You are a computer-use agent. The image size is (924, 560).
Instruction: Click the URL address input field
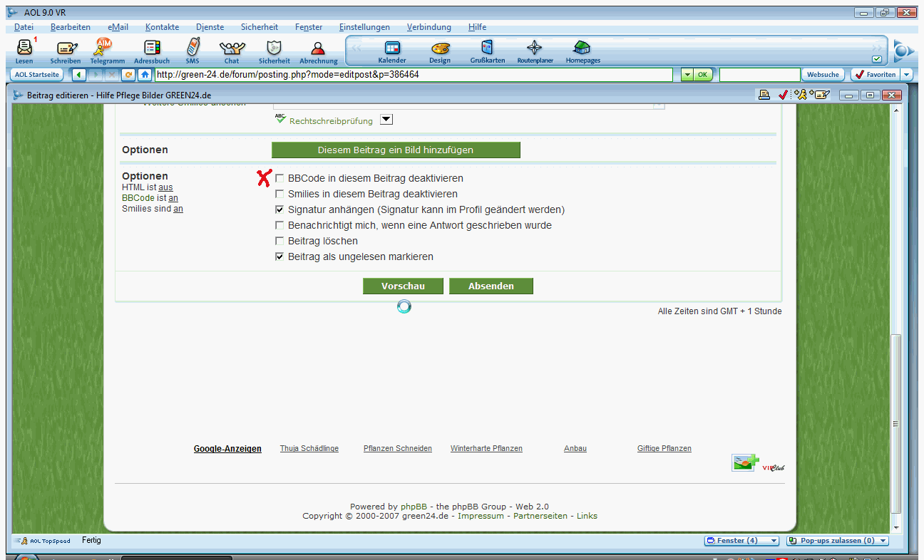(x=412, y=75)
